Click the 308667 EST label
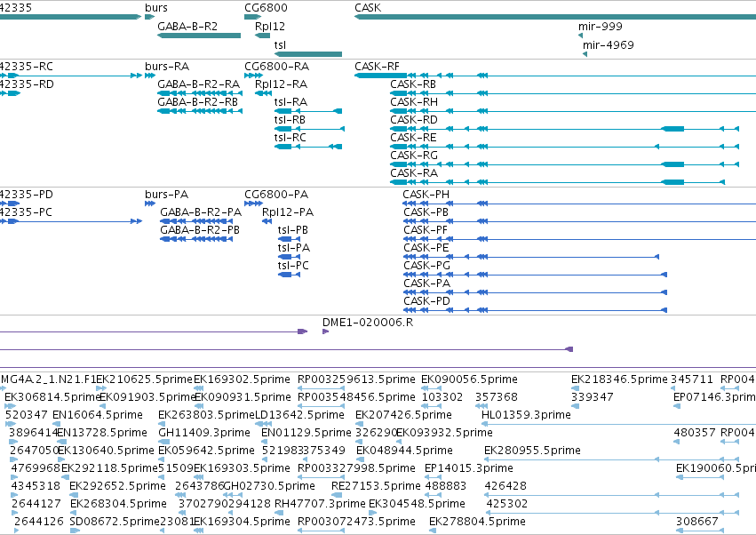756x535 pixels. click(697, 522)
